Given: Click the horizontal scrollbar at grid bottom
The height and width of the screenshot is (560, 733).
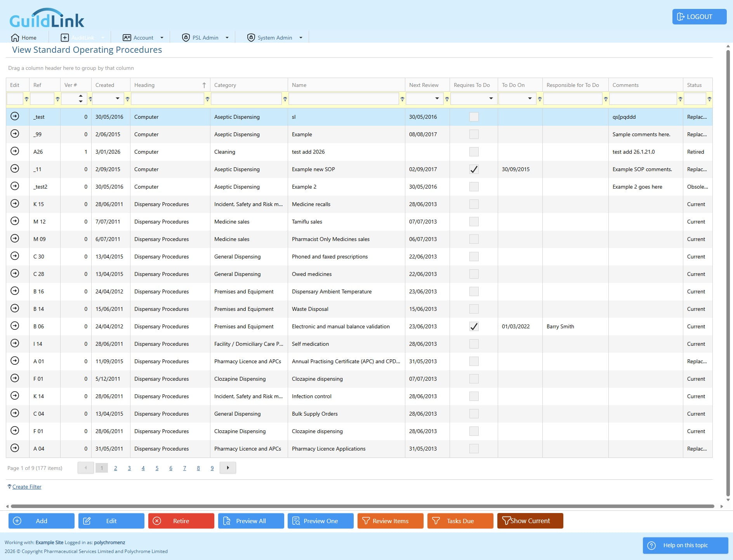Looking at the screenshot, I should click(x=363, y=506).
